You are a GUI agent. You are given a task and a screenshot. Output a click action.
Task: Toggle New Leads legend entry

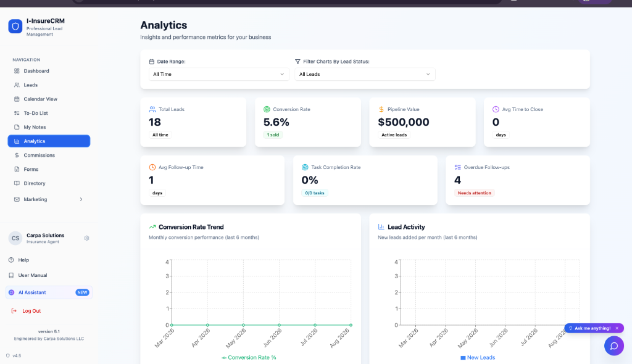478,358
